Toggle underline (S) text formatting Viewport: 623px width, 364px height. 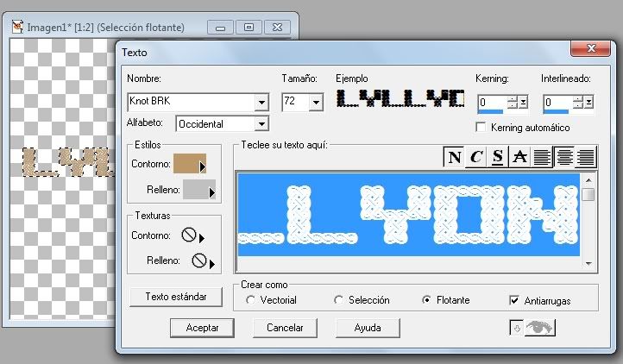click(x=497, y=157)
